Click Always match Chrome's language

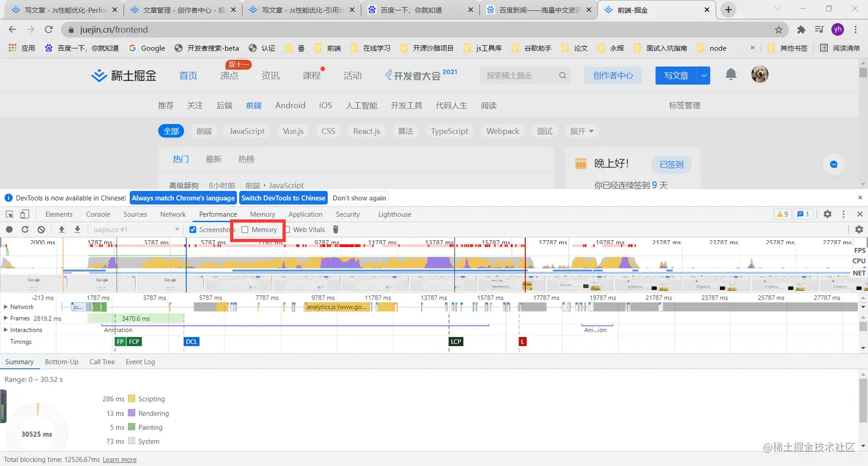pyautogui.click(x=183, y=198)
